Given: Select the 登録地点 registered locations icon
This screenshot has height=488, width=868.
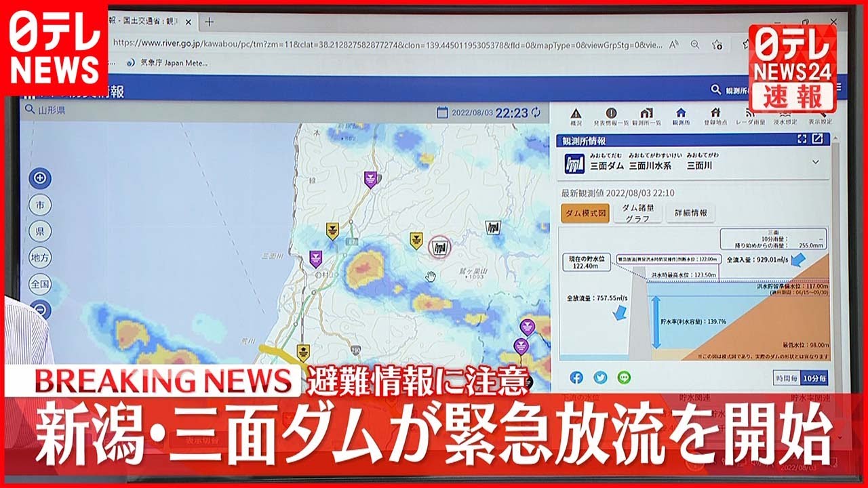Looking at the screenshot, I should pos(715,115).
